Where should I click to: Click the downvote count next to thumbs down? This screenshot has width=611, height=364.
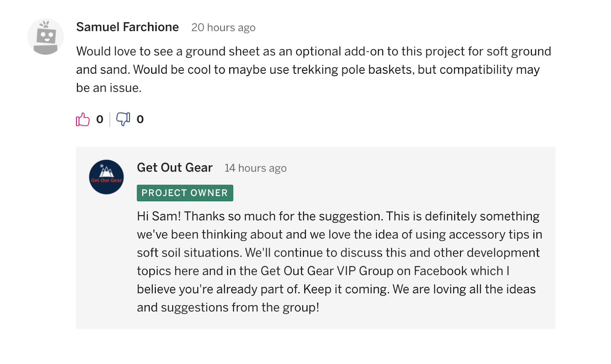(x=140, y=120)
